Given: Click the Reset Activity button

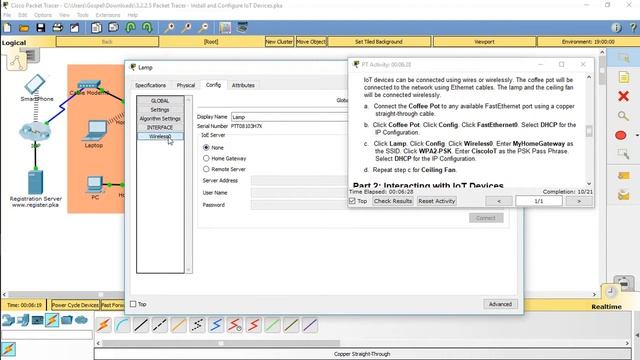Looking at the screenshot, I should click(x=437, y=201).
